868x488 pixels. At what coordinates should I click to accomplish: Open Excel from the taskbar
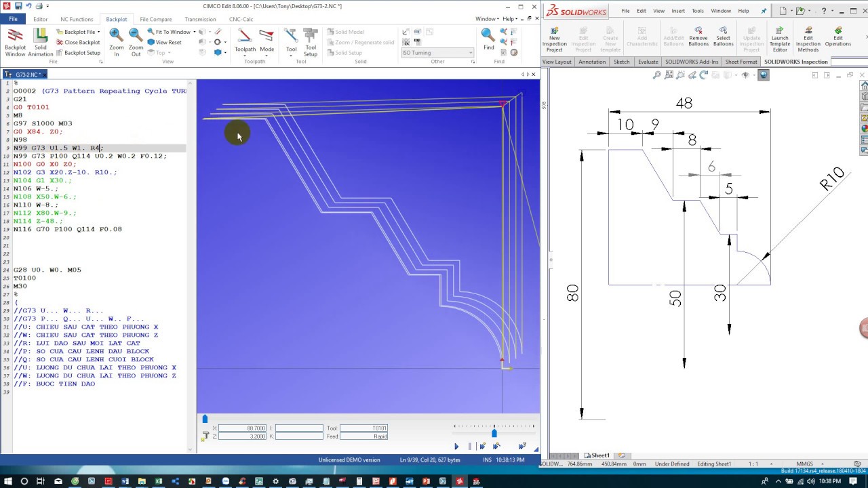coord(158,481)
